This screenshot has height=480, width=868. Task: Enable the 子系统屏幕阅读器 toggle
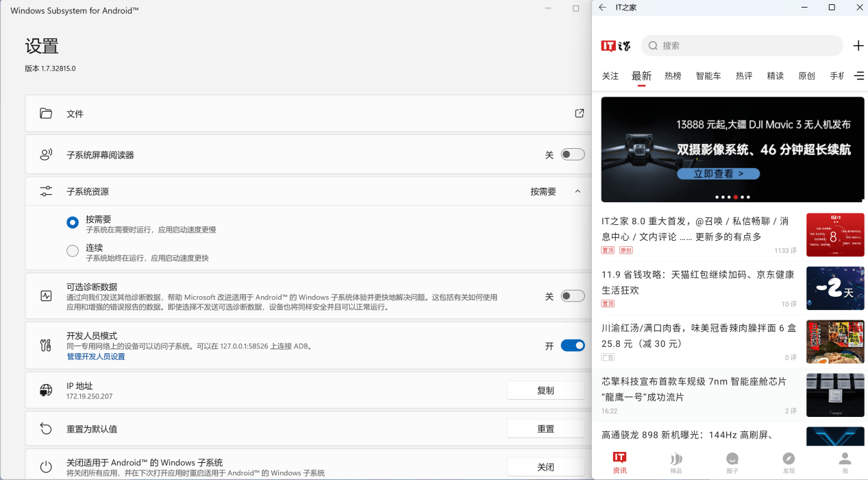573,154
